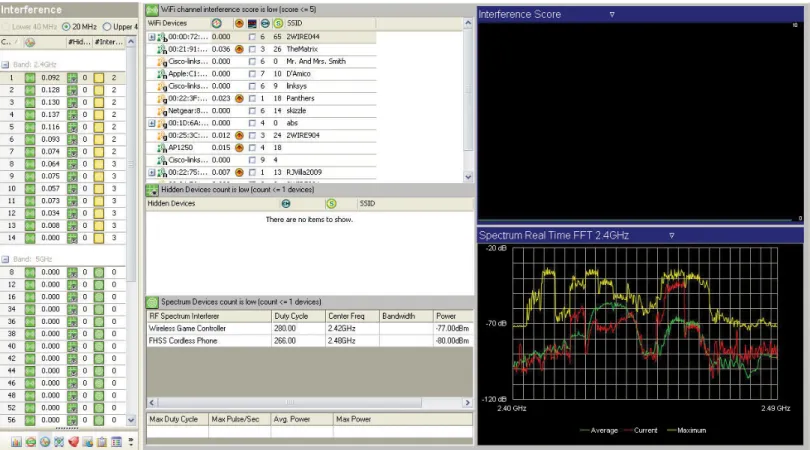Expand the abs device tree node

coord(152,123)
